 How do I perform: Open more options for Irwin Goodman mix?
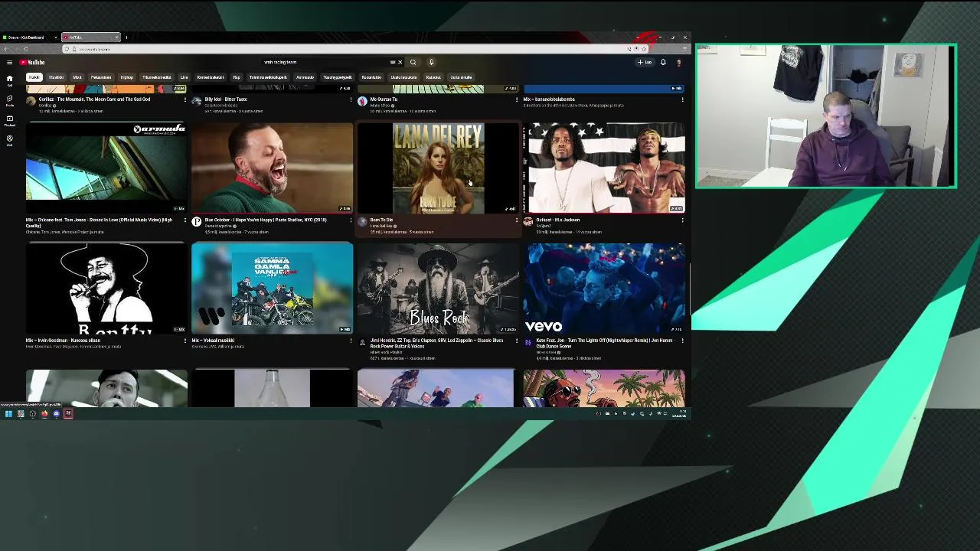point(185,341)
